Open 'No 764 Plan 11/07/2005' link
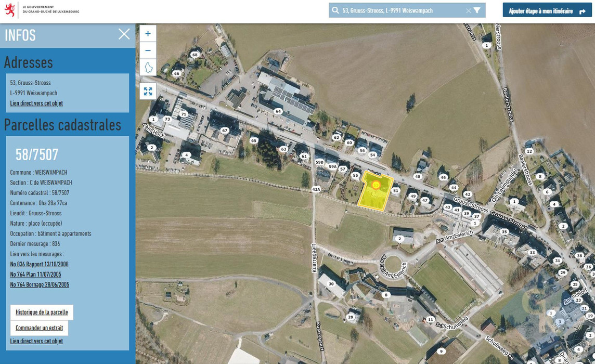 pos(35,275)
